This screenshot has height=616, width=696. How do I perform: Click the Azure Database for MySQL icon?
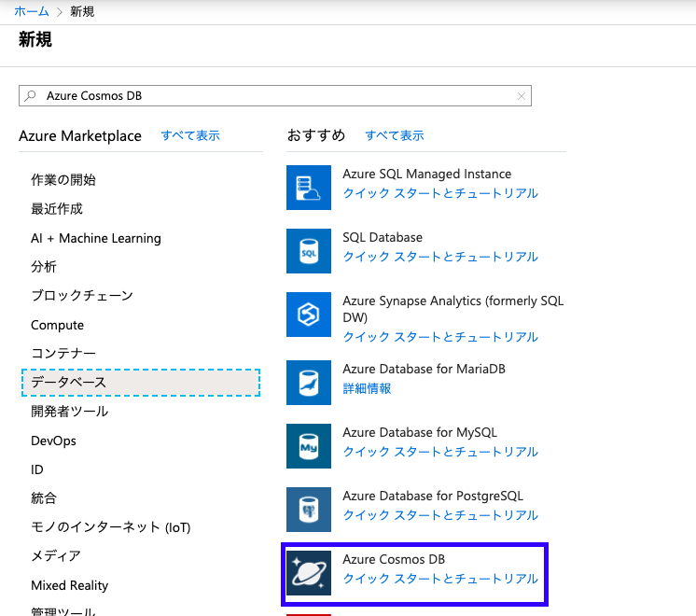(x=309, y=446)
